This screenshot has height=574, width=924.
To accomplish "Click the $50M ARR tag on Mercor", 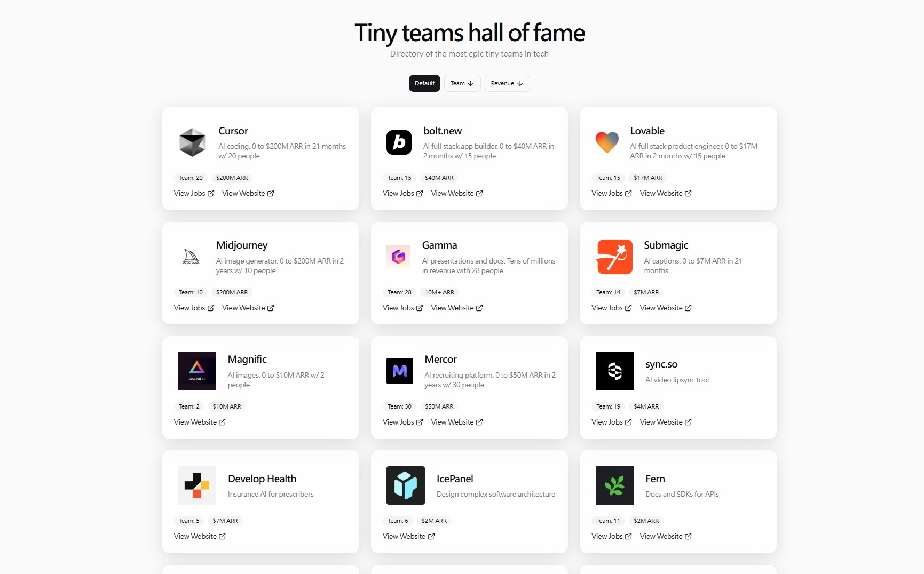I will click(x=439, y=406).
